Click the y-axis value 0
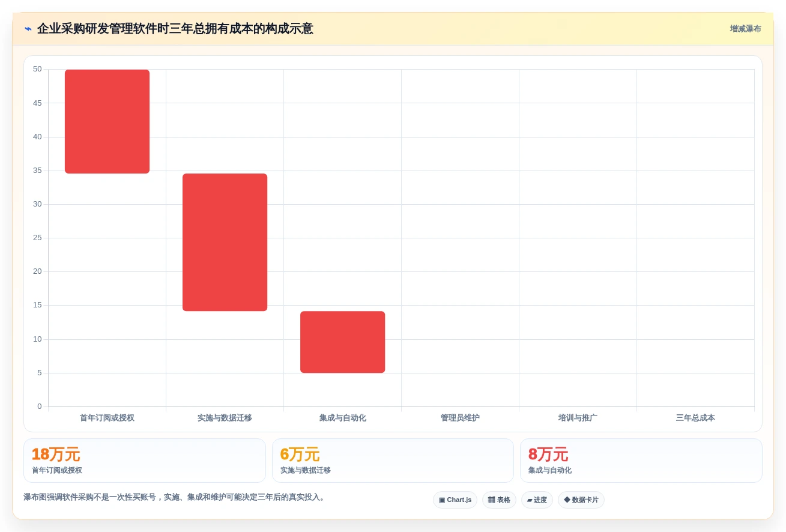Screen dimensions: 786x532 point(40,407)
